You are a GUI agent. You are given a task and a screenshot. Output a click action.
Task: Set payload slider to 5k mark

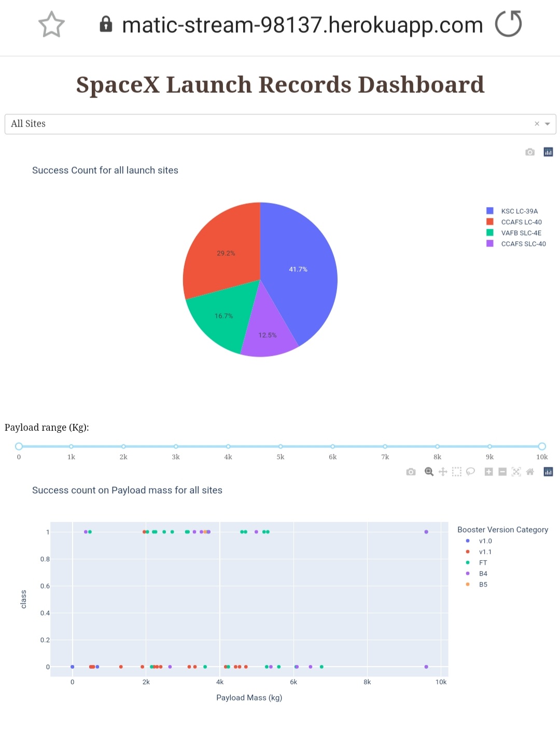click(281, 446)
